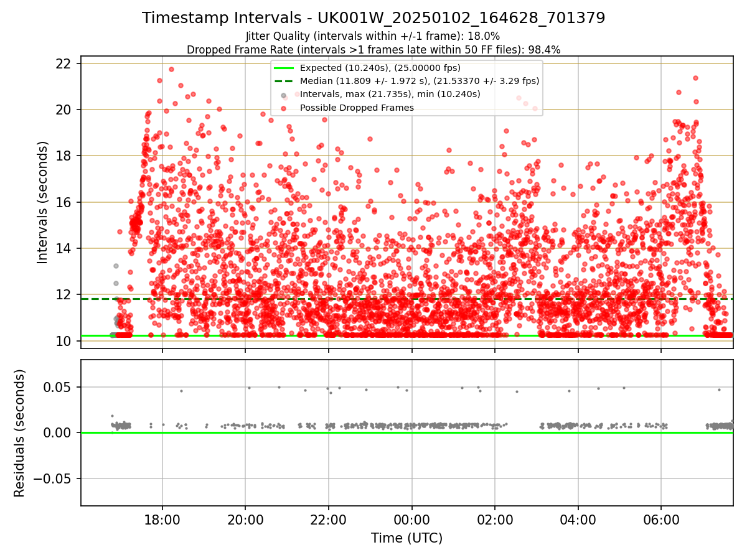Image resolution: width=747 pixels, height=560 pixels.
Task: Click the legend entry 'Possible Dropped Frames'
Action: 357,108
